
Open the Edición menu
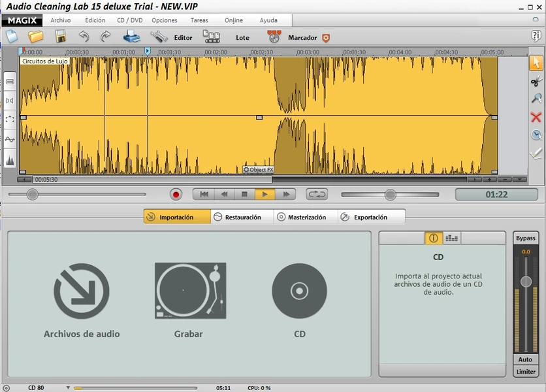tap(95, 20)
